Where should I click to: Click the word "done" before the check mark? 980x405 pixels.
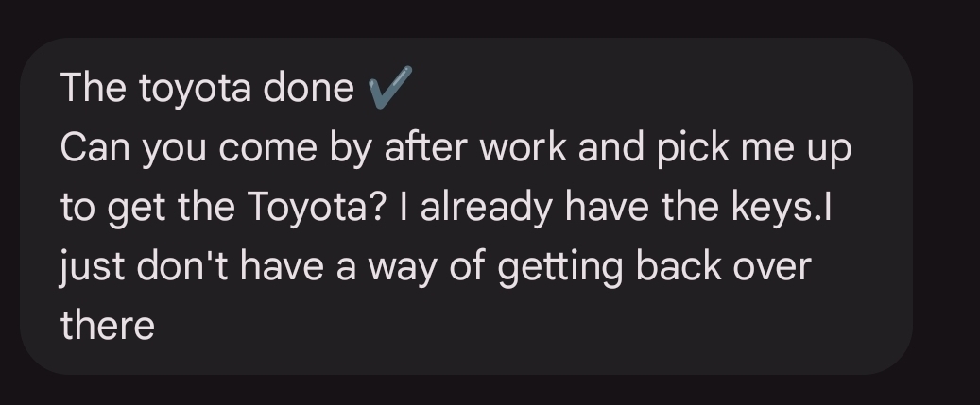coord(307,90)
